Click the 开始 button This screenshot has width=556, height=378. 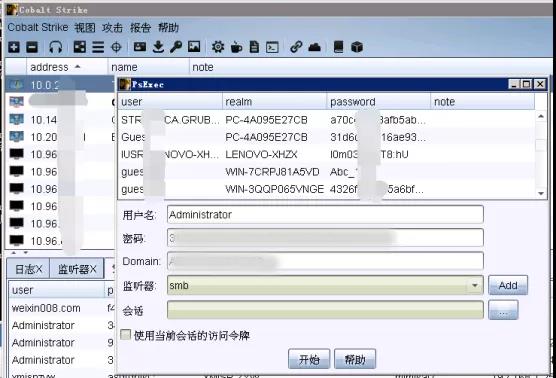coord(309,359)
